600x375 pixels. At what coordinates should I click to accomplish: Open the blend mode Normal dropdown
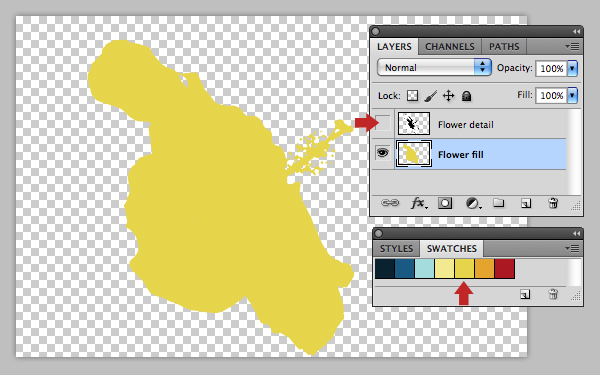point(434,67)
